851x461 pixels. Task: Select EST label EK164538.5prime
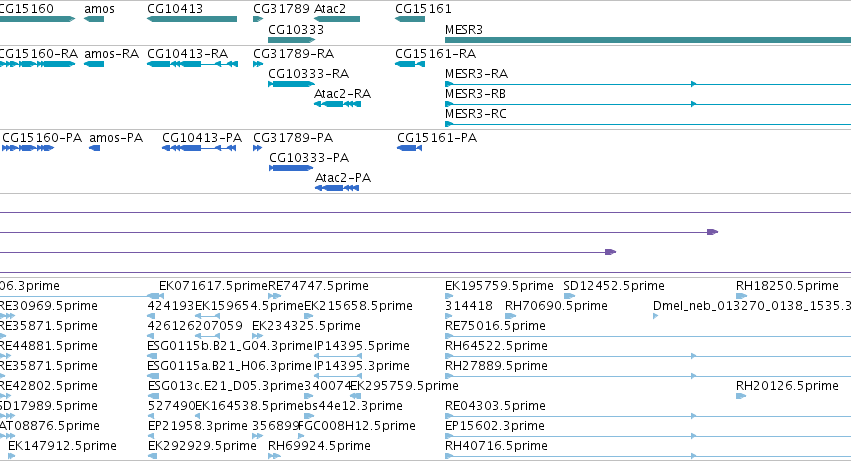[x=249, y=406]
